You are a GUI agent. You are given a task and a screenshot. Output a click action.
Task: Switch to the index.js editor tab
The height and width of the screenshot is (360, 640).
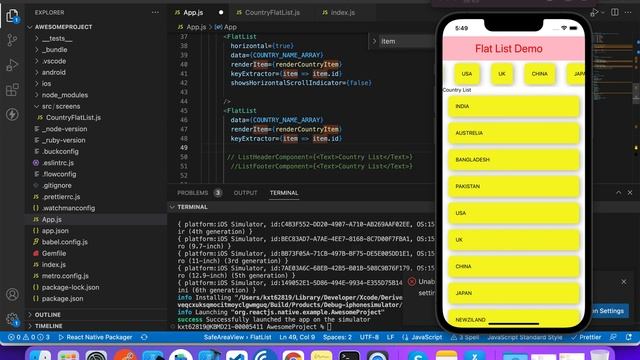(x=342, y=13)
